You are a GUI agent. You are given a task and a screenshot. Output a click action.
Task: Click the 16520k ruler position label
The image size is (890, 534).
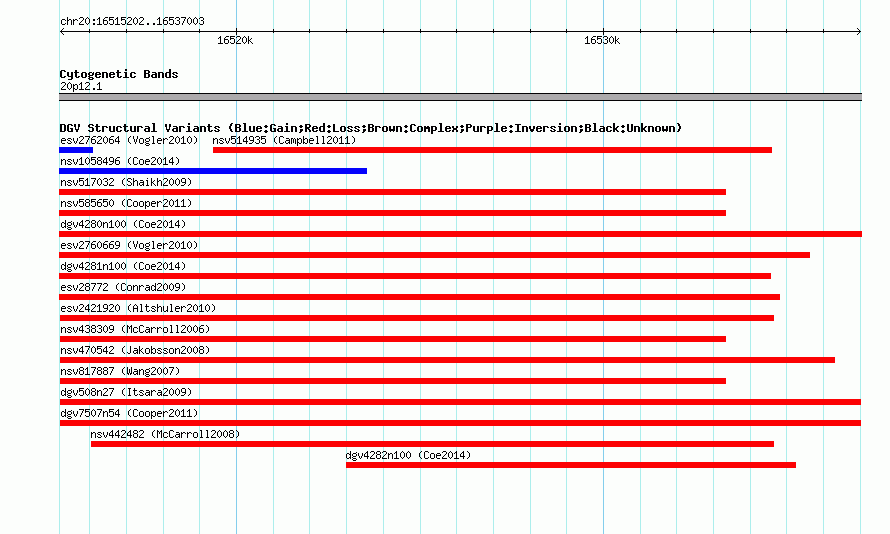[235, 40]
